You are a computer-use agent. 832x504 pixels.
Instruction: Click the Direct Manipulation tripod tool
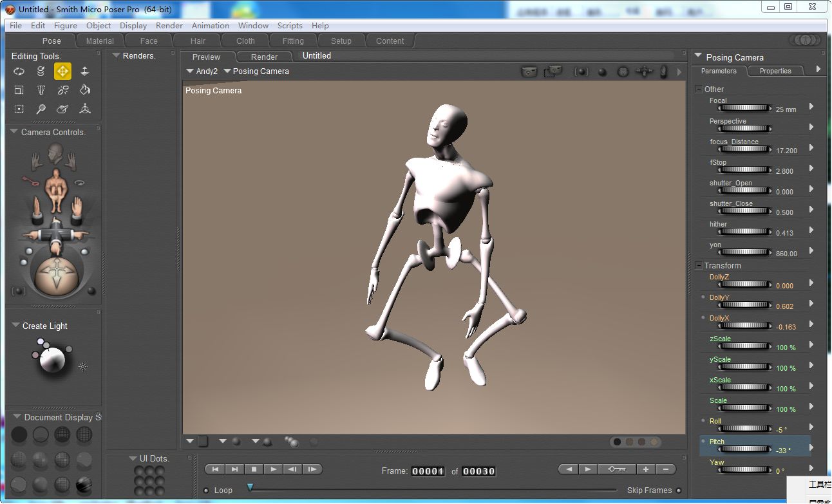pos(84,109)
